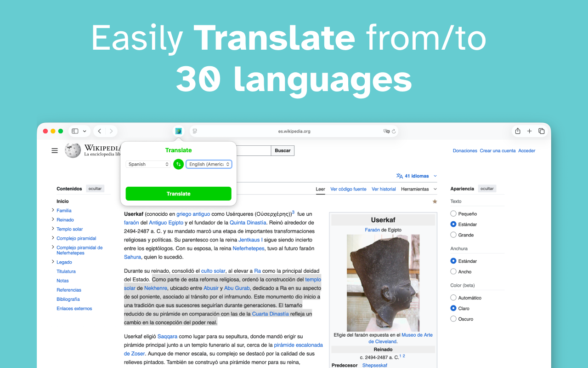Select the Pequeño text size option
This screenshot has height=368, width=588.
click(x=453, y=213)
